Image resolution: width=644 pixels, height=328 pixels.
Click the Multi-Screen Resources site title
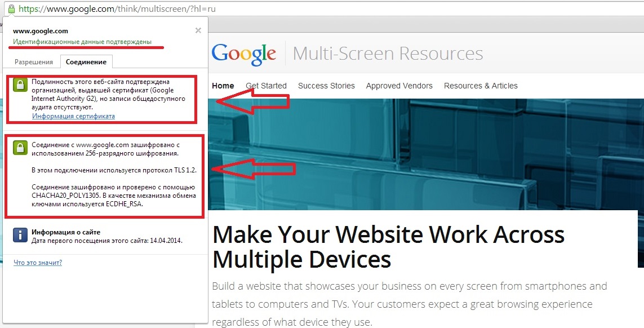(x=388, y=54)
